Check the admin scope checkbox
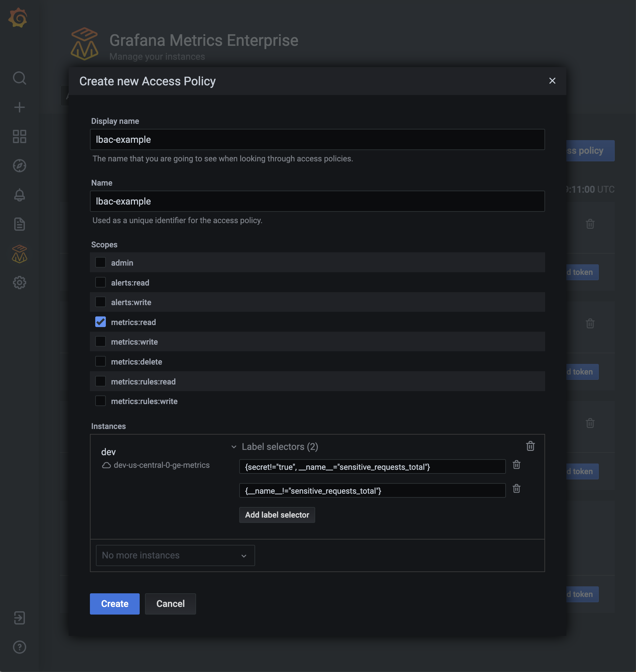The width and height of the screenshot is (636, 672). click(x=100, y=262)
